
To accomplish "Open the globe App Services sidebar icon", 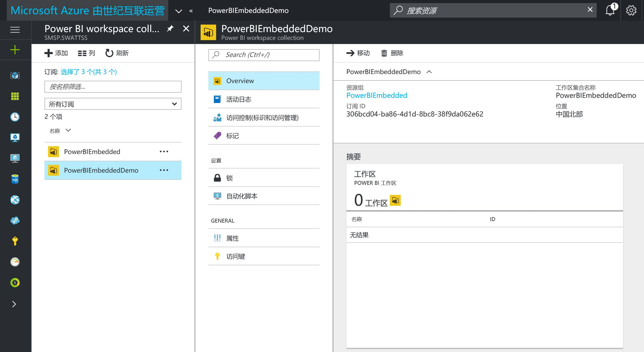I will coord(15,200).
